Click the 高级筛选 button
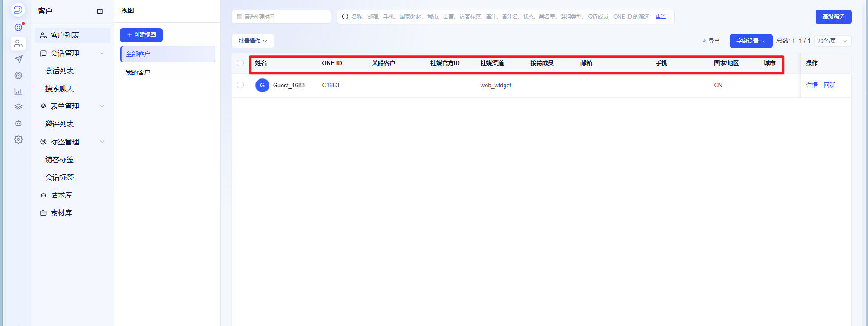Screen dimensions: 868x326 833,17
